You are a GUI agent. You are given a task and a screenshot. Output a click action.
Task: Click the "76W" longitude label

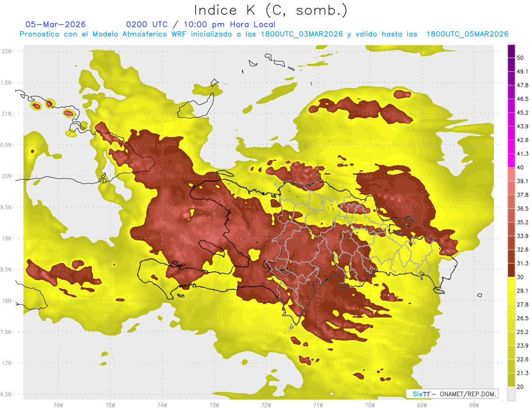pyautogui.click(x=58, y=405)
